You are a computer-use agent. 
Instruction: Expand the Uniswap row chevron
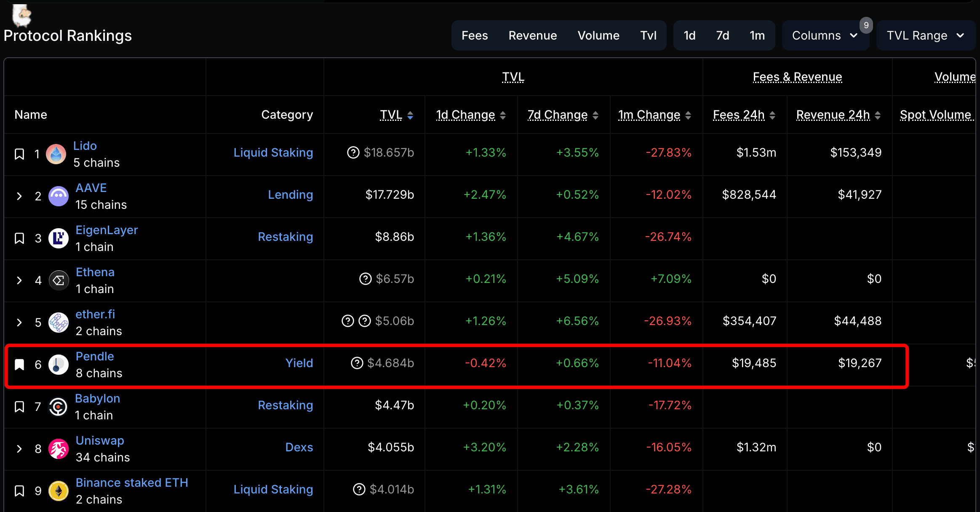pos(19,449)
